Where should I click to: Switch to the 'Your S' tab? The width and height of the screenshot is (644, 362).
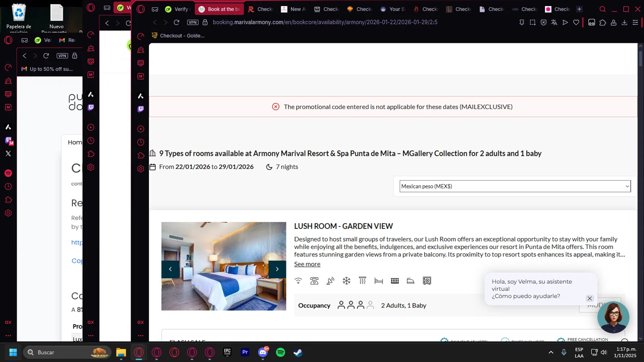392,9
